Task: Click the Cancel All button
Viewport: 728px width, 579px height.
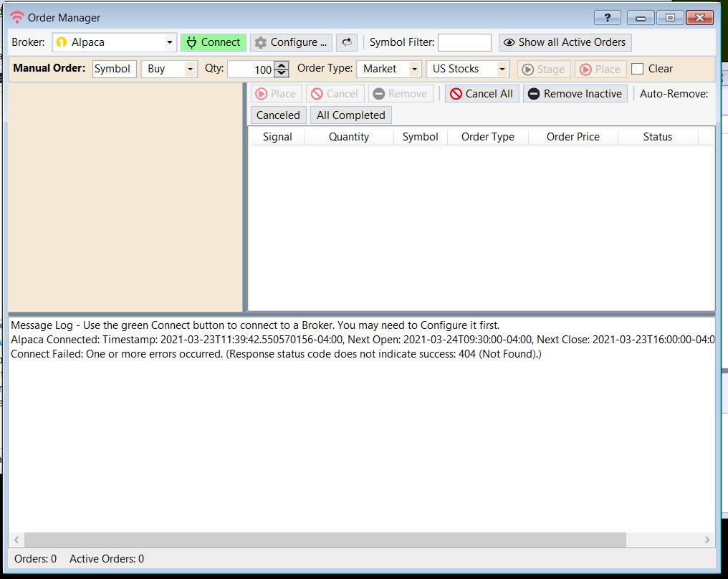Action: [x=482, y=94]
